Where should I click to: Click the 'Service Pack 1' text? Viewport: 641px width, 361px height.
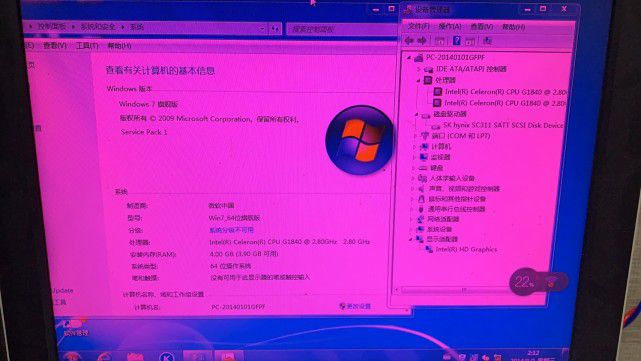(x=144, y=132)
